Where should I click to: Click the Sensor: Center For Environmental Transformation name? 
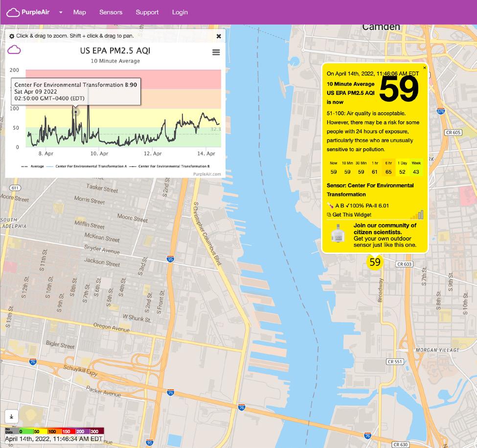coord(370,190)
